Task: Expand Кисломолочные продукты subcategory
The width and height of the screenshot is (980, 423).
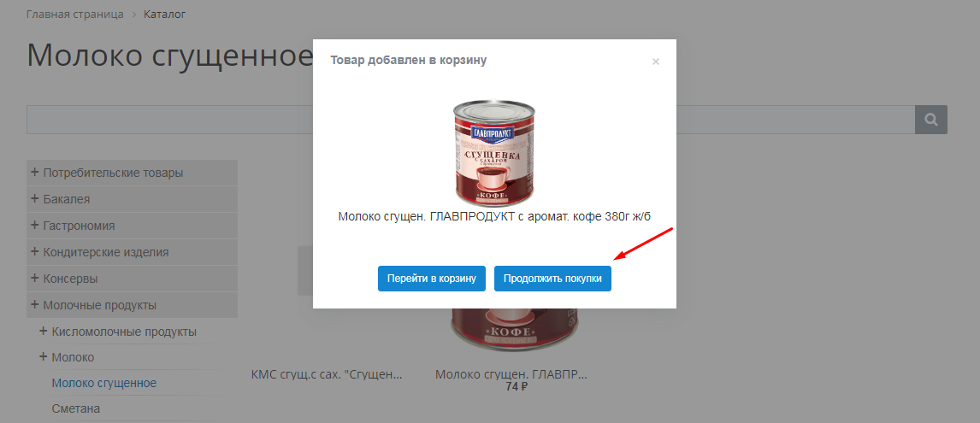Action: (x=117, y=332)
